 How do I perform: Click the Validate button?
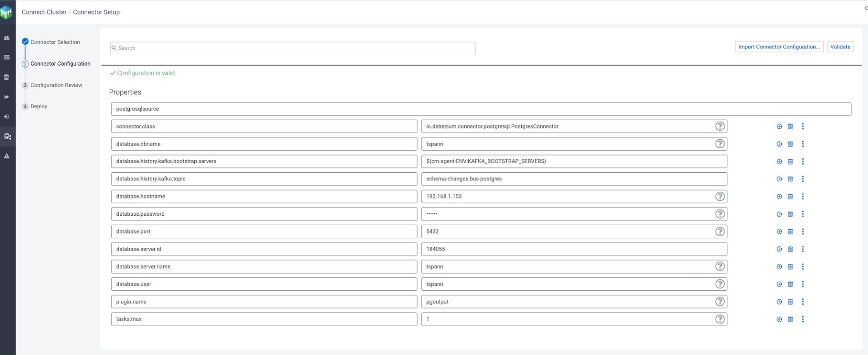pos(840,47)
